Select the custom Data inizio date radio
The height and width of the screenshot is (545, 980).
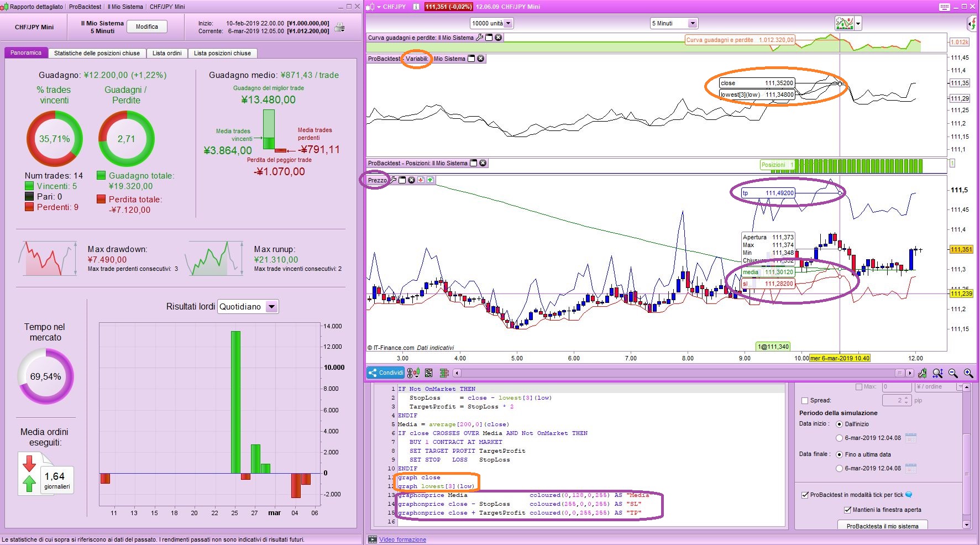click(x=839, y=438)
